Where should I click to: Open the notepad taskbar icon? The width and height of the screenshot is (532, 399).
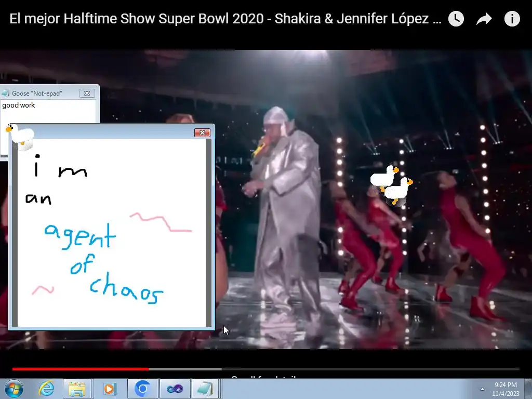point(206,389)
